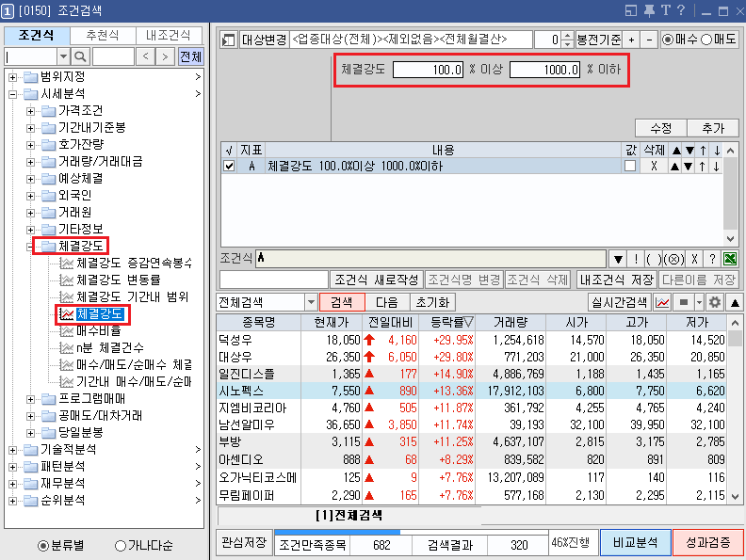Viewport: 746px width, 560px height.
Task: Click the question mark help icon in title bar
Action: [681, 10]
